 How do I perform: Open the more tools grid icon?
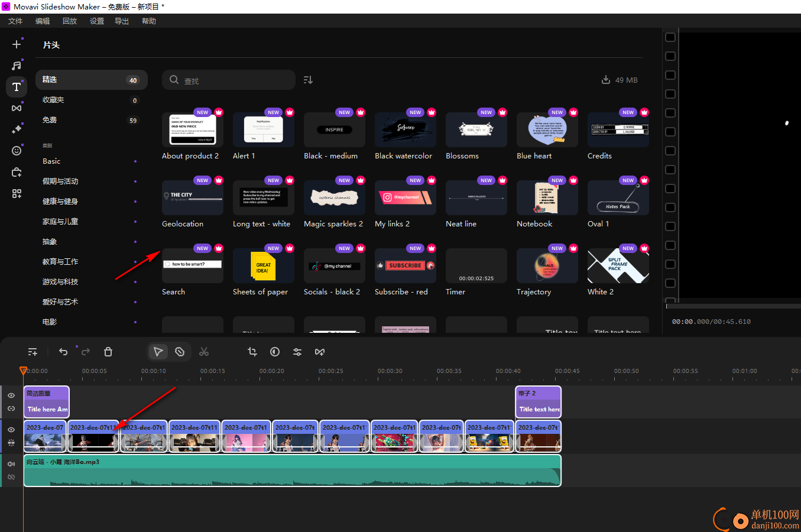pyautogui.click(x=17, y=193)
